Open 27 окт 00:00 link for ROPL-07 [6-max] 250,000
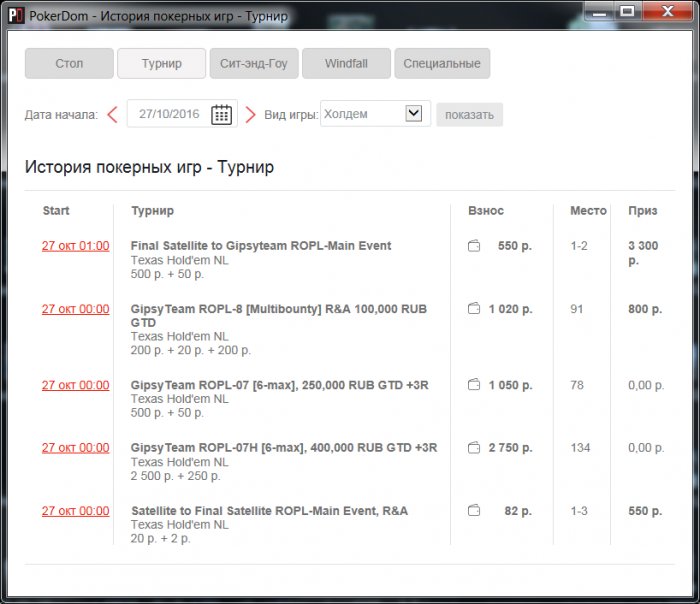This screenshot has height=604, width=700. 75,385
